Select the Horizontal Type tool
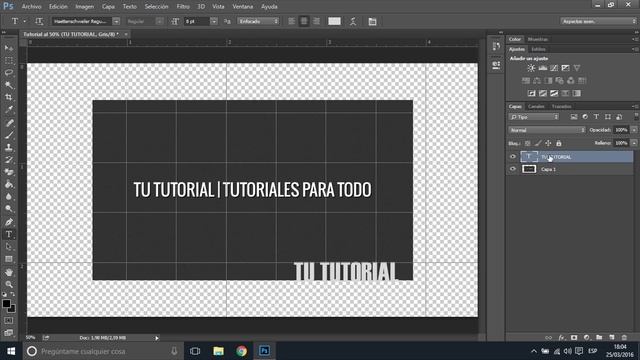 [9, 234]
